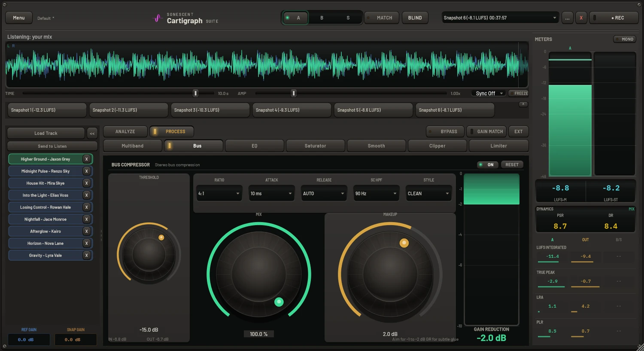Click Load Track button

point(46,133)
